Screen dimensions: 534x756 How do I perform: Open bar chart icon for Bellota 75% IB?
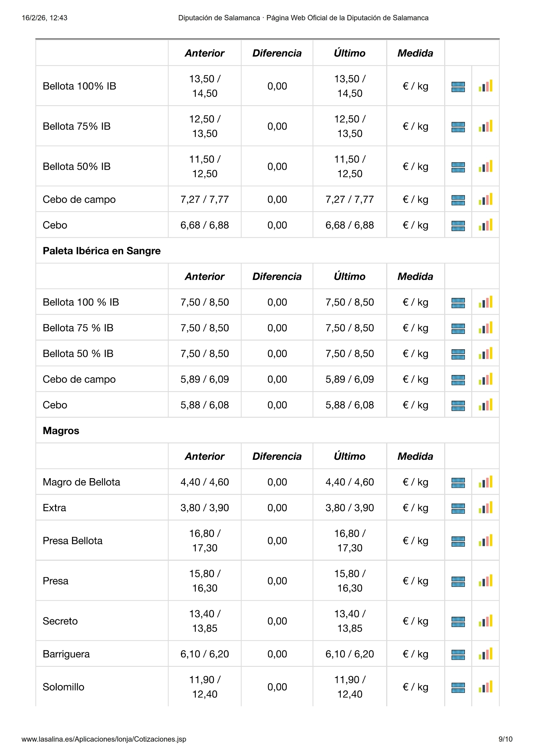pos(485,126)
